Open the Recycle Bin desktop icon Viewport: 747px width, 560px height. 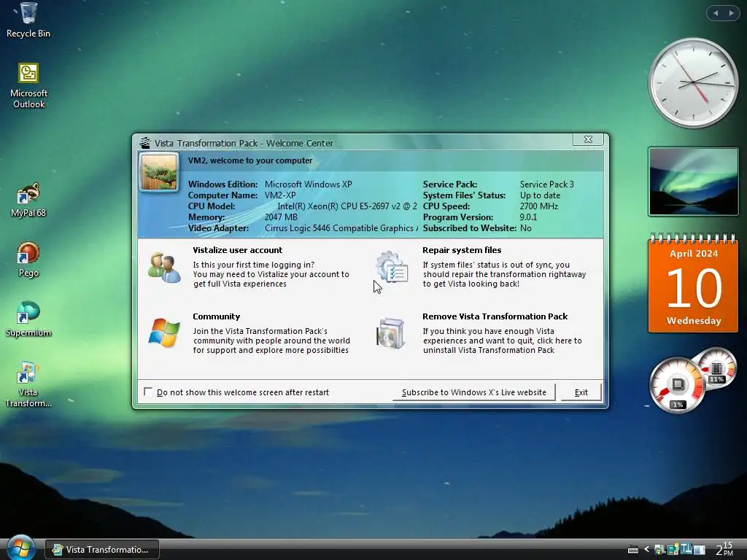28,20
